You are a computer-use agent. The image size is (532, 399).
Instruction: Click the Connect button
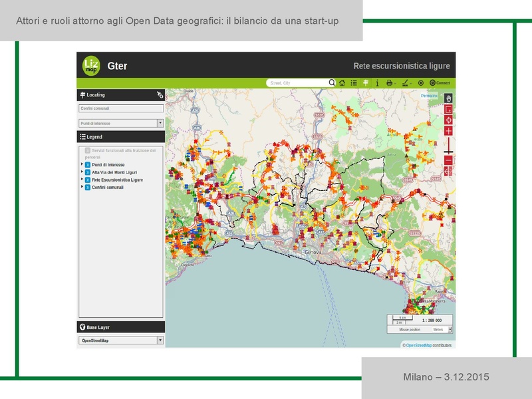(440, 83)
